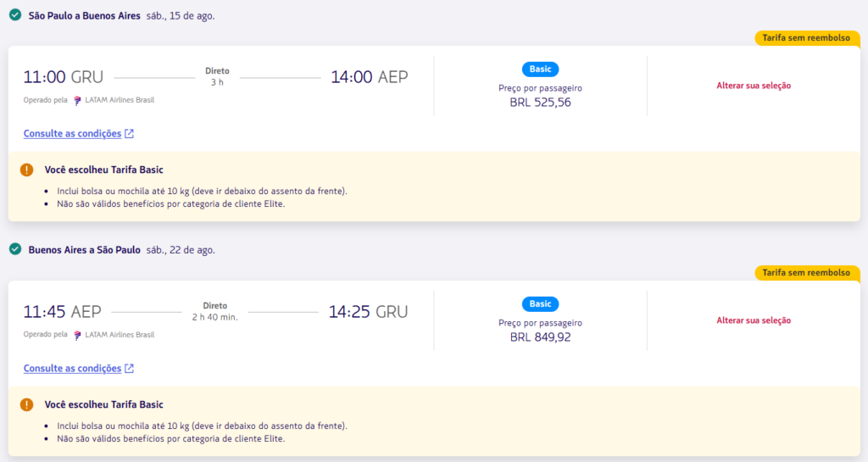
Task: Open Consulte as condições for return flight
Action: [x=73, y=368]
